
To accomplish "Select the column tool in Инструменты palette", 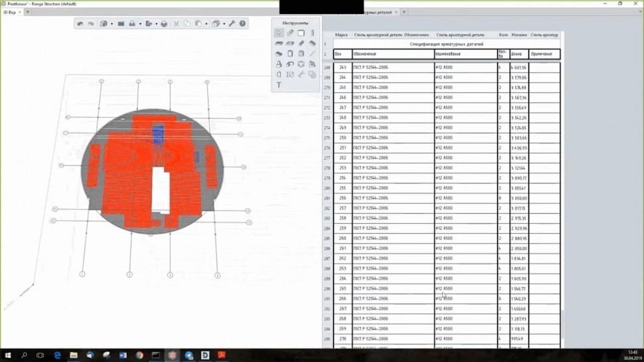I will [312, 33].
